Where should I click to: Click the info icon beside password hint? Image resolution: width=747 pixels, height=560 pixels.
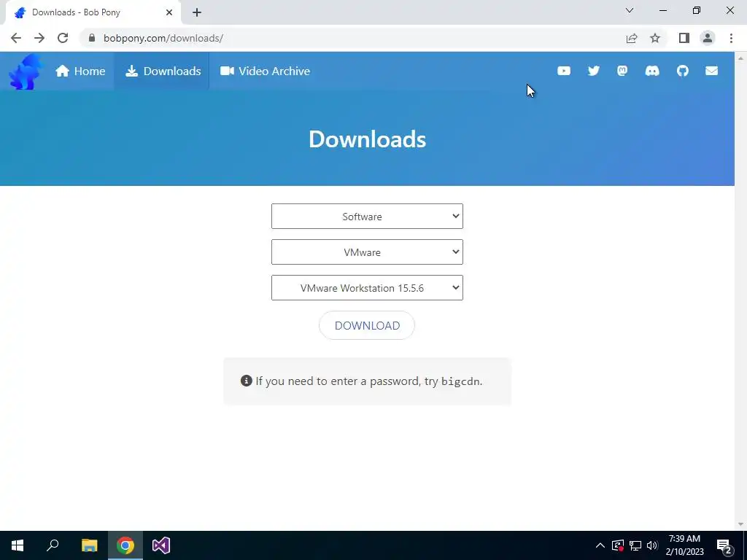click(x=247, y=381)
